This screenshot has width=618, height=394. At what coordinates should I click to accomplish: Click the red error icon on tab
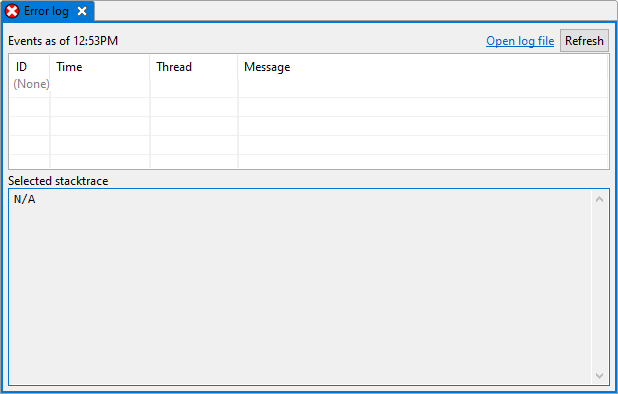click(12, 11)
